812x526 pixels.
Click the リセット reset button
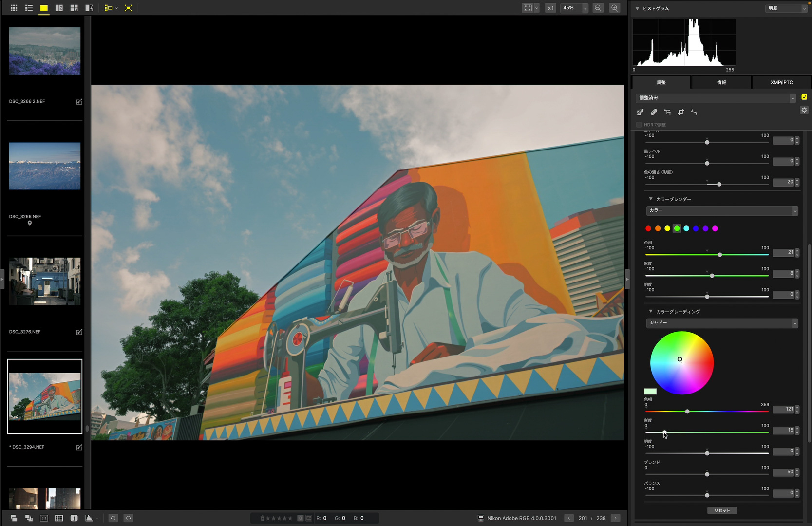click(722, 510)
